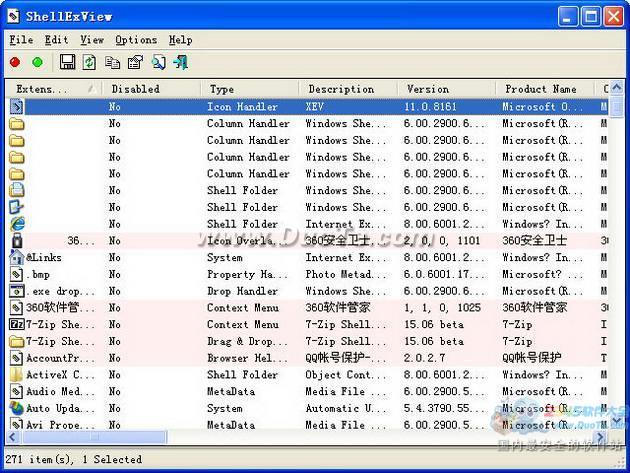Viewport: 630px width, 473px height.
Task: Click the 360软件管家 extension row icon
Action: [x=17, y=308]
